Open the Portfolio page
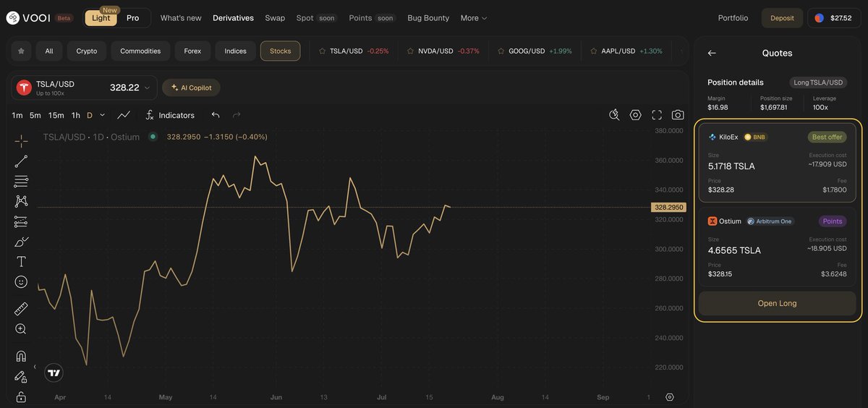 (x=733, y=18)
